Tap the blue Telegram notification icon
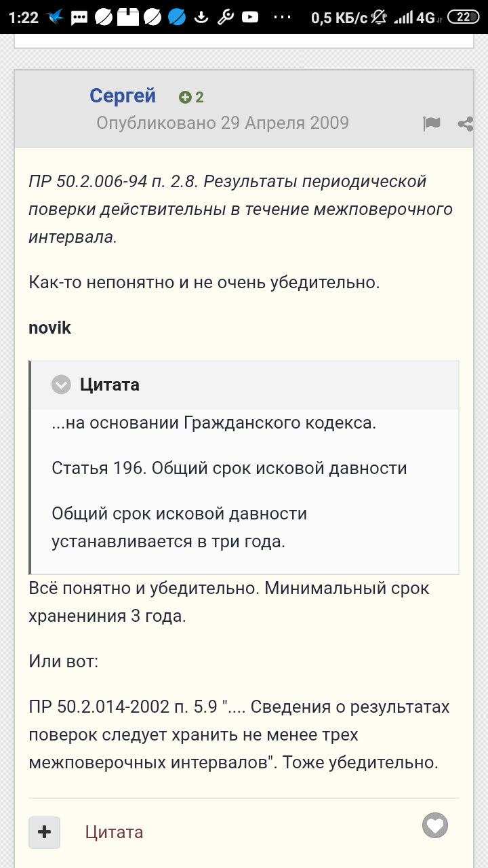This screenshot has width=488, height=868. 177,18
